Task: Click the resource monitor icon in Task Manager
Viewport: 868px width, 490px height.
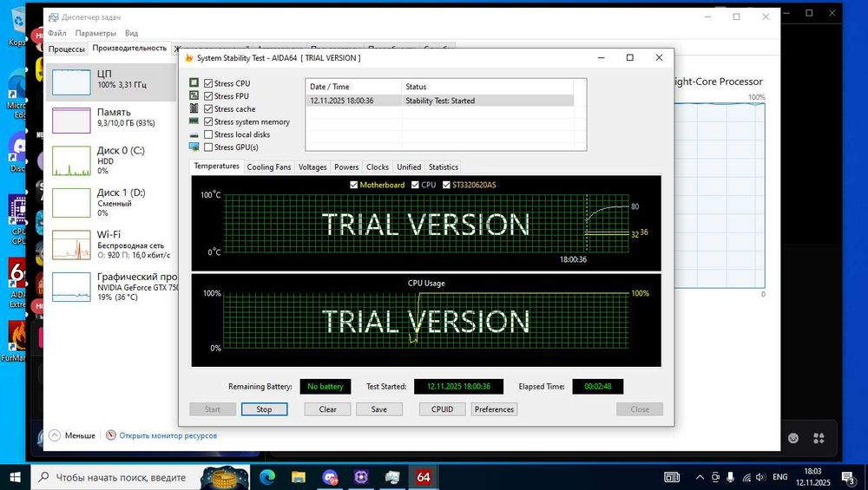Action: 110,435
